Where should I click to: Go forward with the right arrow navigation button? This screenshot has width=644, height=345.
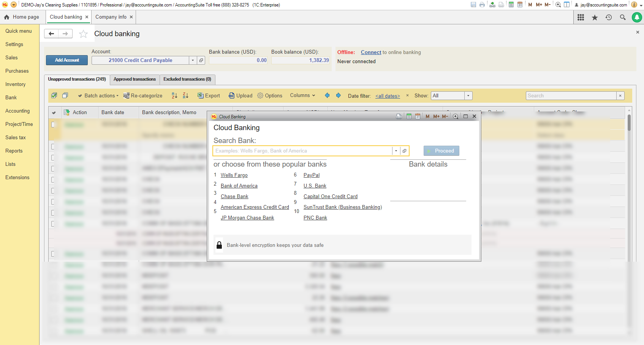tap(65, 33)
